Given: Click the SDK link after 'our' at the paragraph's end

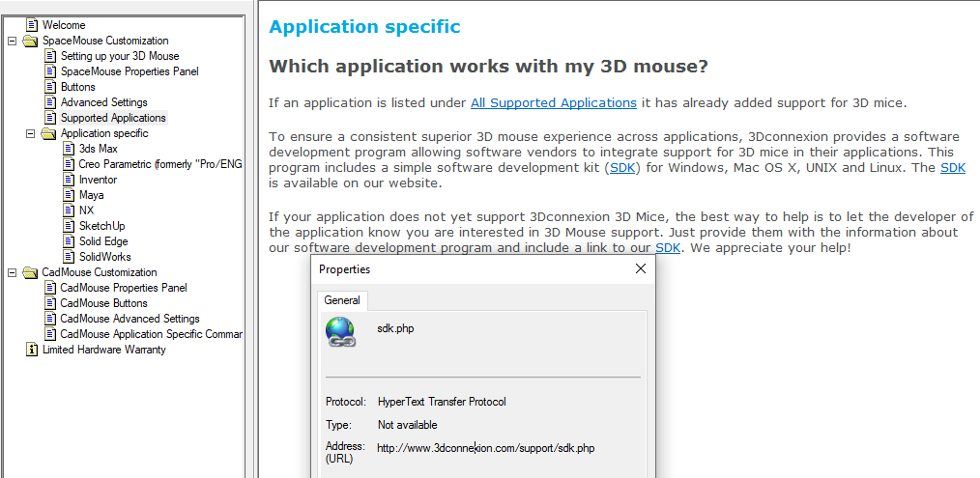Looking at the screenshot, I should click(668, 248).
